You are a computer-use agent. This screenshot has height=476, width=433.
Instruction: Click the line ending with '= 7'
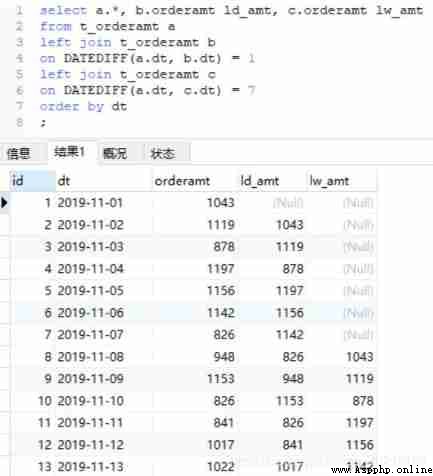coord(147,91)
